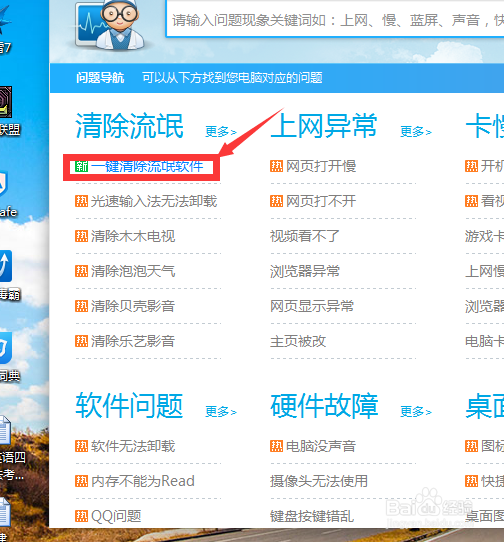Select 清除泡泡天气 entry

[133, 271]
